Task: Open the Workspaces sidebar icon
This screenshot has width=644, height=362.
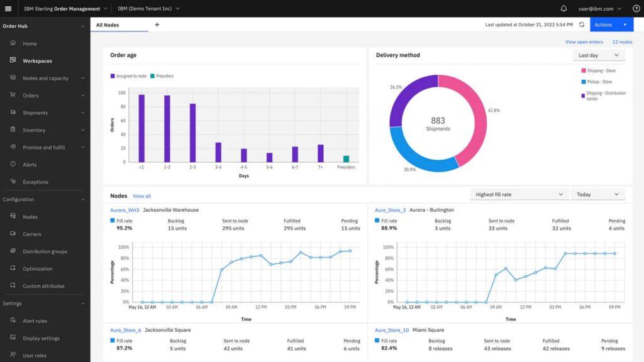Action: (13, 60)
